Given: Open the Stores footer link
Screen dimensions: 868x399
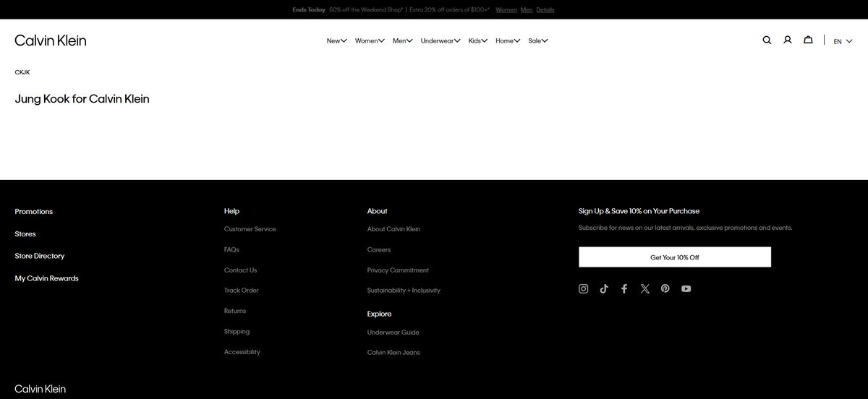Looking at the screenshot, I should click(25, 234).
